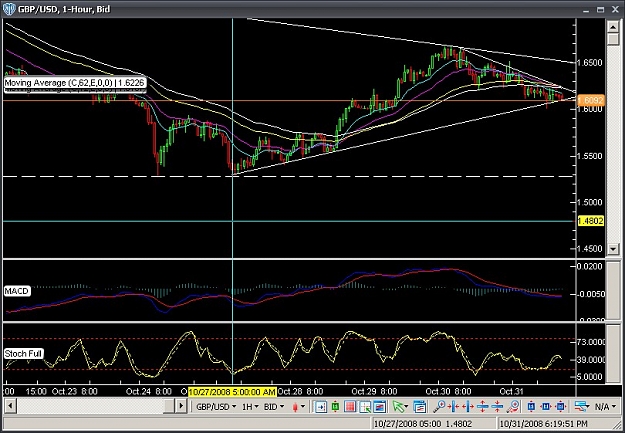
Task: Click the vertical expand arrows icon
Action: 483,407
